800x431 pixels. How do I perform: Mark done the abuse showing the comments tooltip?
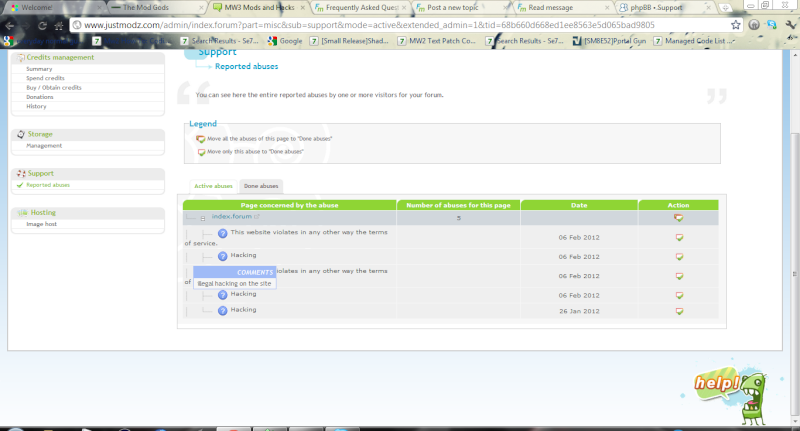coord(679,276)
